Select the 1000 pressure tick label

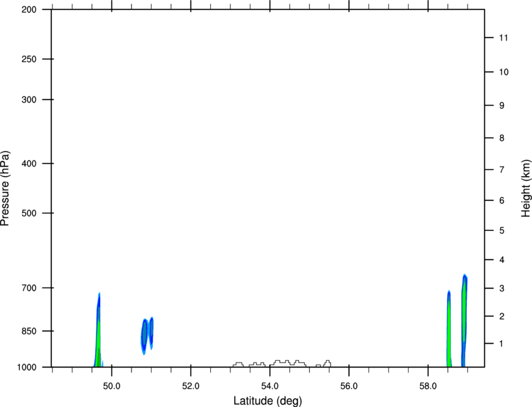pos(26,367)
